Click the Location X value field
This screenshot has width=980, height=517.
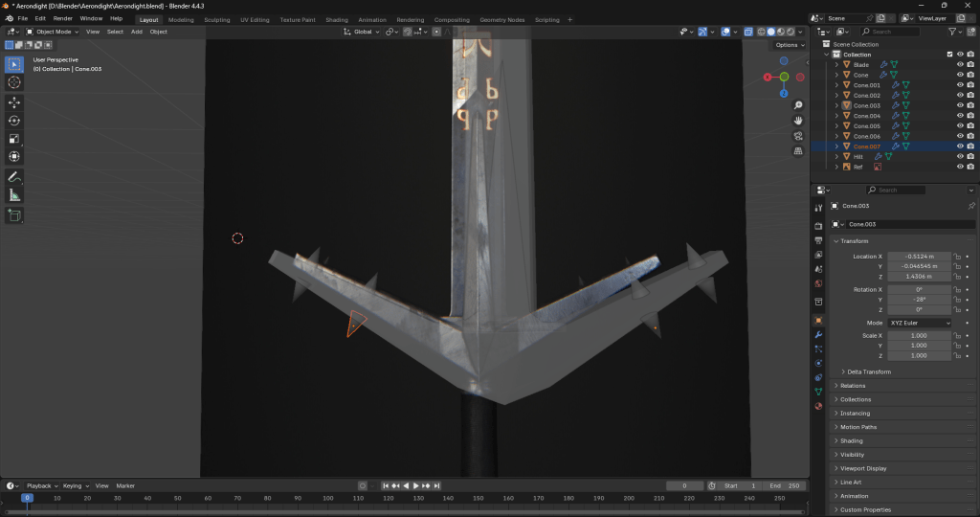pyautogui.click(x=919, y=257)
